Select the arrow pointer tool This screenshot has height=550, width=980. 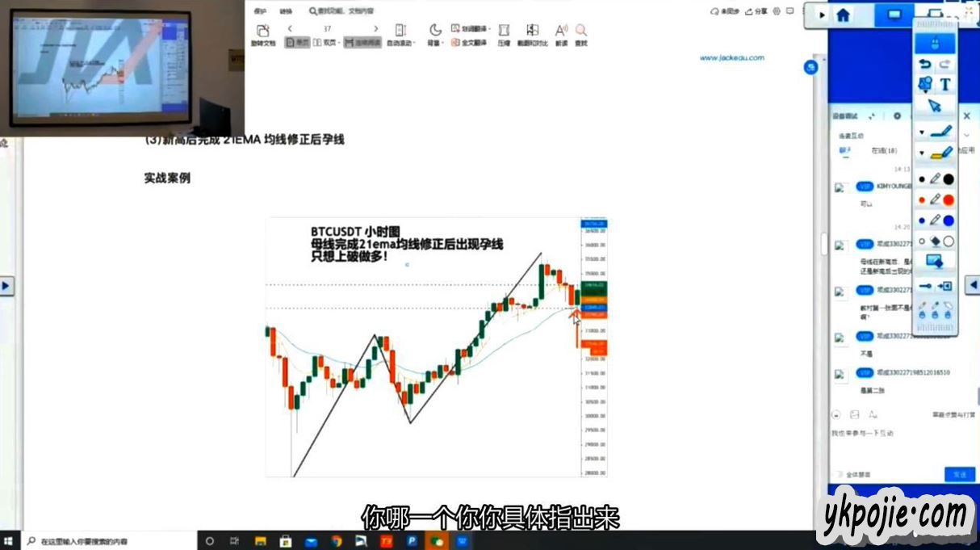coord(934,106)
